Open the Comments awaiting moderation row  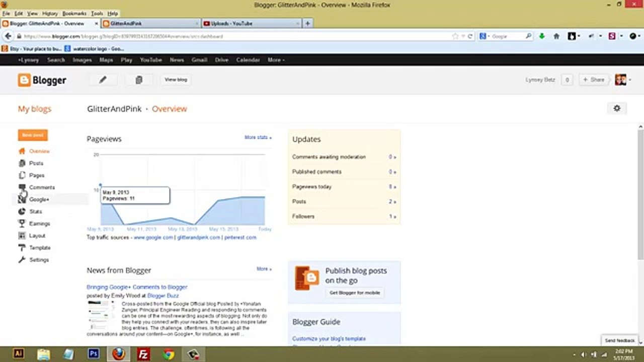(344, 157)
